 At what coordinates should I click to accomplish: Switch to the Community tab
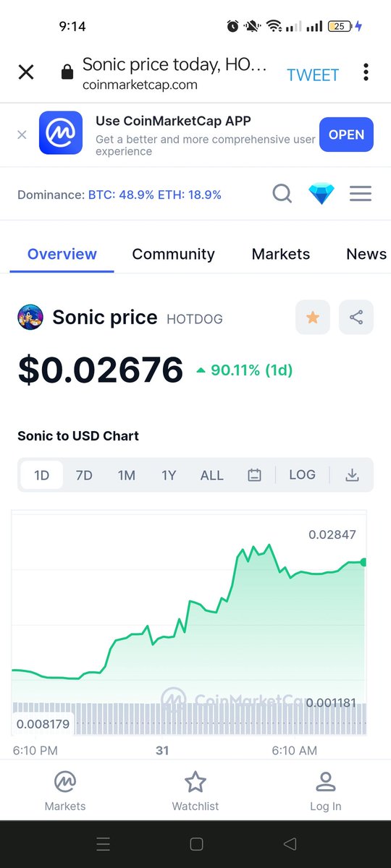[173, 254]
